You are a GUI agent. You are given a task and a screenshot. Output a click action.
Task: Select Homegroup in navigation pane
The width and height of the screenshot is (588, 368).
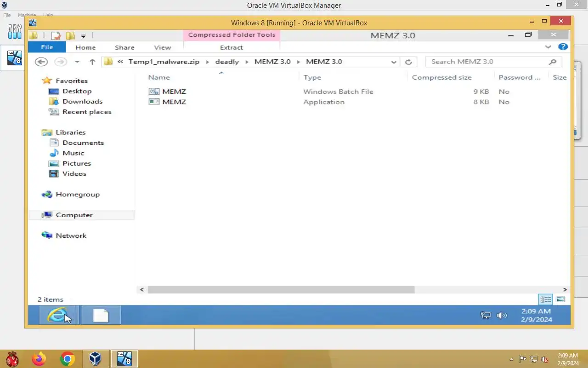point(78,195)
